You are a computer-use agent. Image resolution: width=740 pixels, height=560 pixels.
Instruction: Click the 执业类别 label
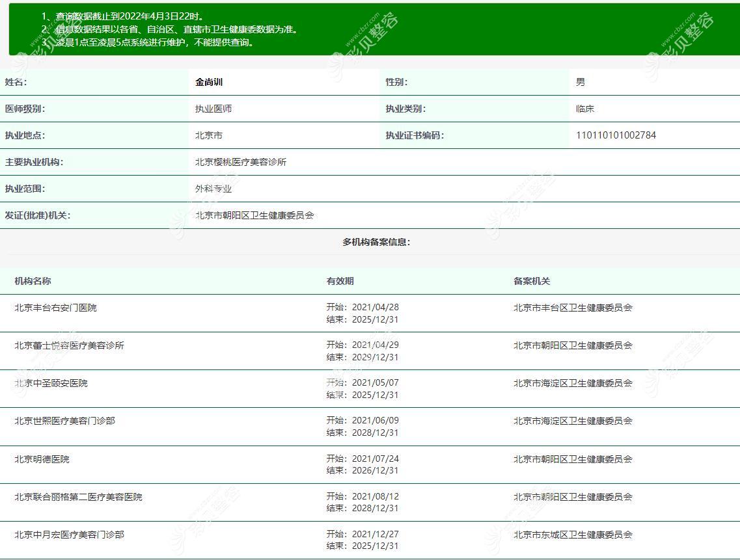[x=405, y=109]
